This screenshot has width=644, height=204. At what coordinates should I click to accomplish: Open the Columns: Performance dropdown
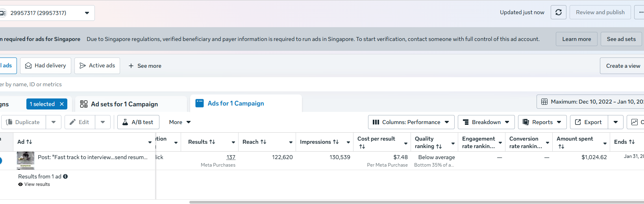pyautogui.click(x=411, y=122)
